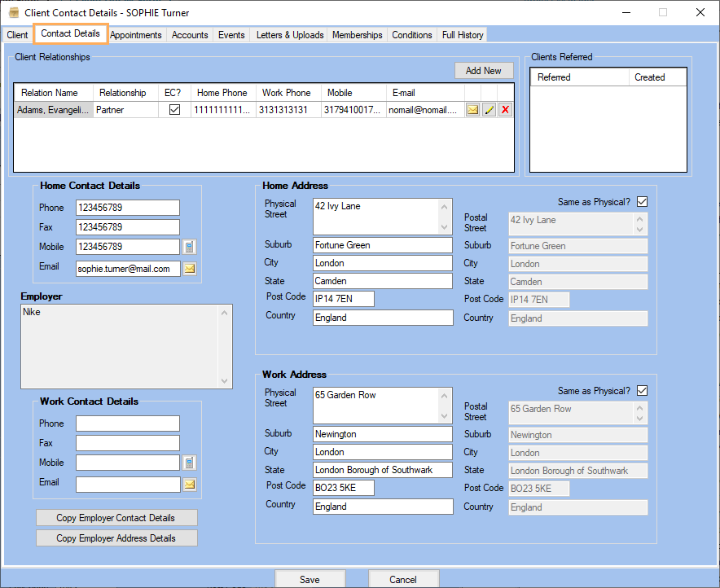Click inside the Home Phone input field

click(x=127, y=207)
